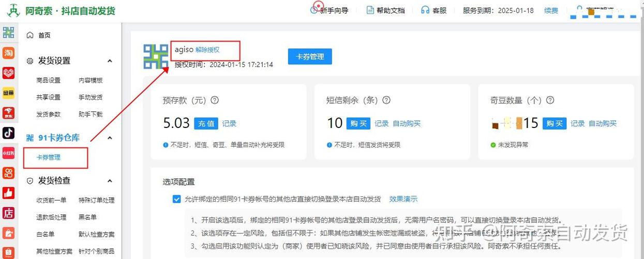The image size is (644, 259).
Task: Click 购买 button for 奇豆数量
Action: [x=555, y=123]
